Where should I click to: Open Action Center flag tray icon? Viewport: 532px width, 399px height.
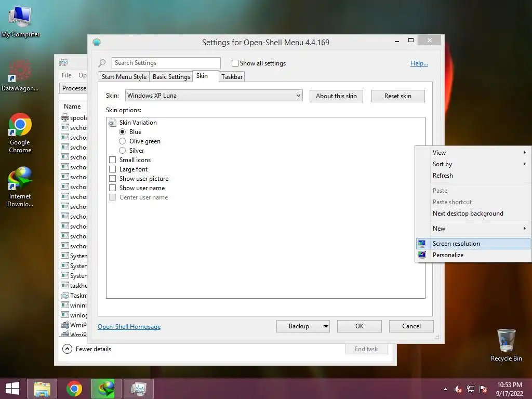tap(483, 389)
